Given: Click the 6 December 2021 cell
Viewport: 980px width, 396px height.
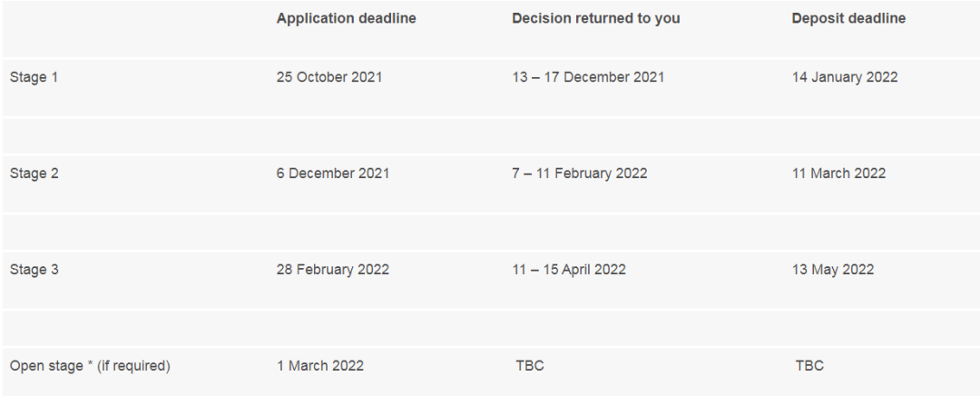Looking at the screenshot, I should click(x=332, y=173).
